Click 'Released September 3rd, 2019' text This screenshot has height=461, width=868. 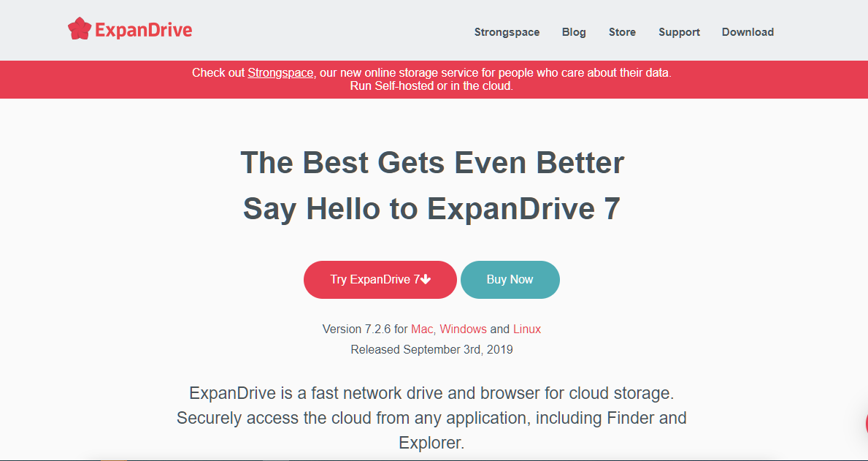431,350
